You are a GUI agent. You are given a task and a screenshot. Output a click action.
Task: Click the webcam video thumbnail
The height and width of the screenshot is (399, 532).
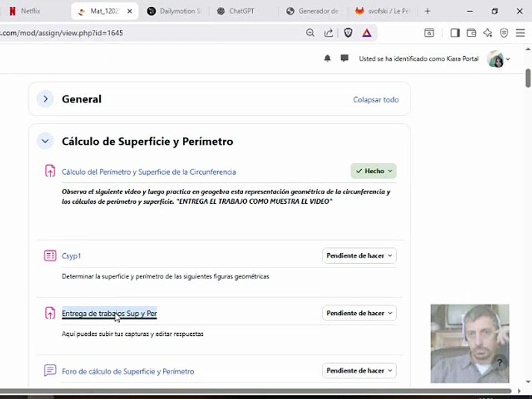pyautogui.click(x=470, y=344)
